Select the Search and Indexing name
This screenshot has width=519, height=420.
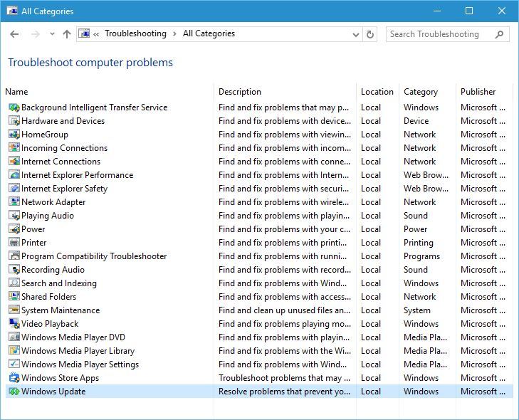tap(59, 283)
